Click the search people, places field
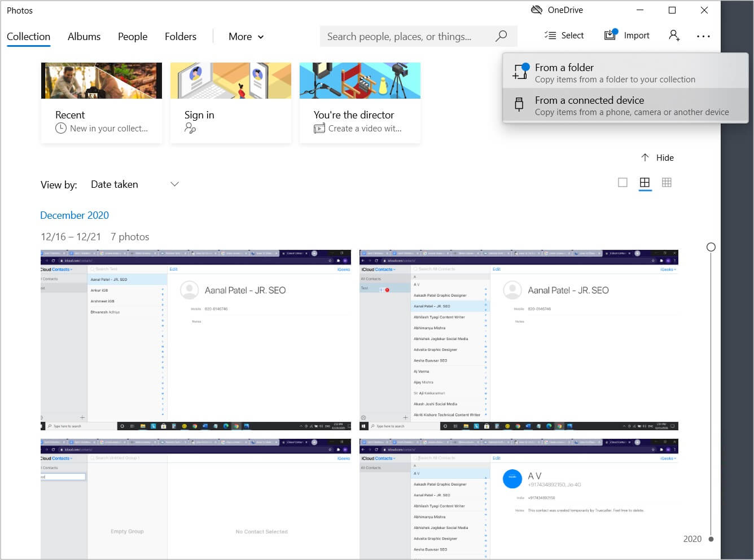 tap(406, 37)
